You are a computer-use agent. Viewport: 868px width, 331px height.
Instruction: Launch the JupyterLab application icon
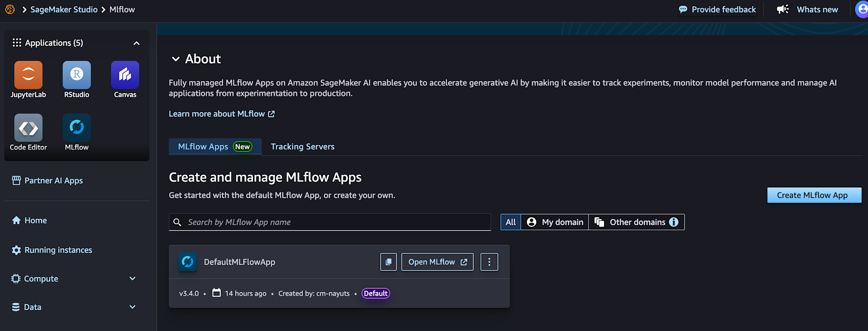(28, 75)
